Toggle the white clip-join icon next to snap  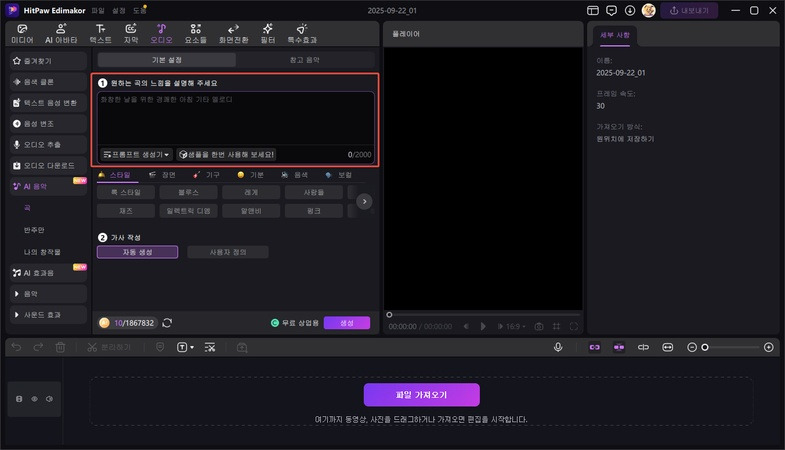(643, 347)
